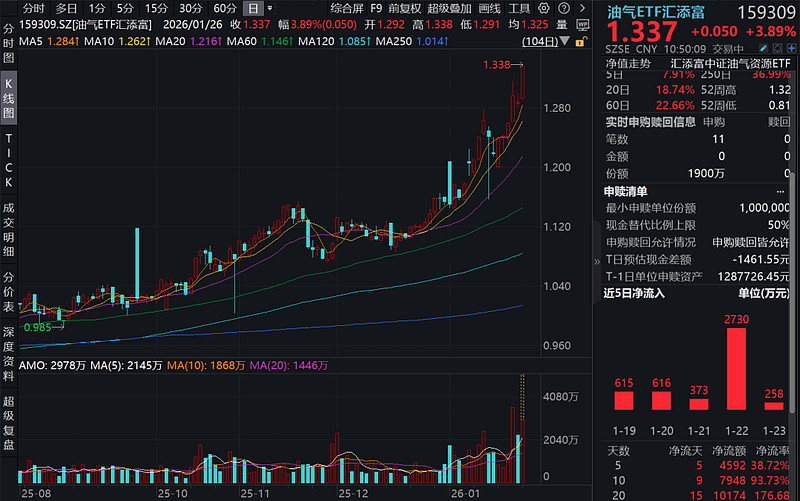Open the help question-mark icon

tap(564, 8)
